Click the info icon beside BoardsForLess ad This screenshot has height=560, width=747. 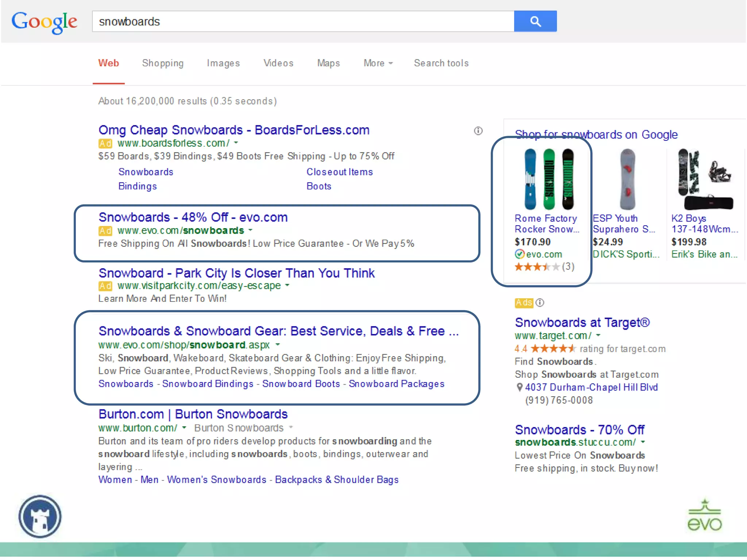click(478, 131)
